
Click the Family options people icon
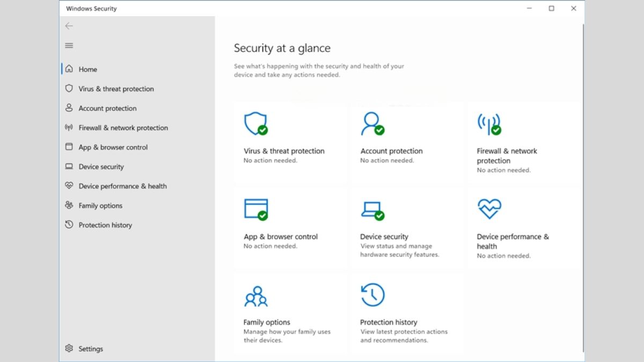coord(257,294)
